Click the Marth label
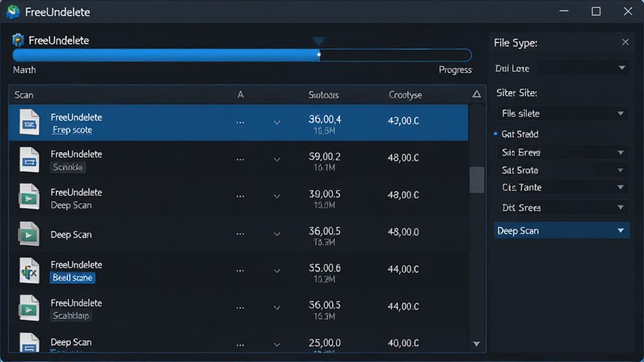 coord(25,70)
